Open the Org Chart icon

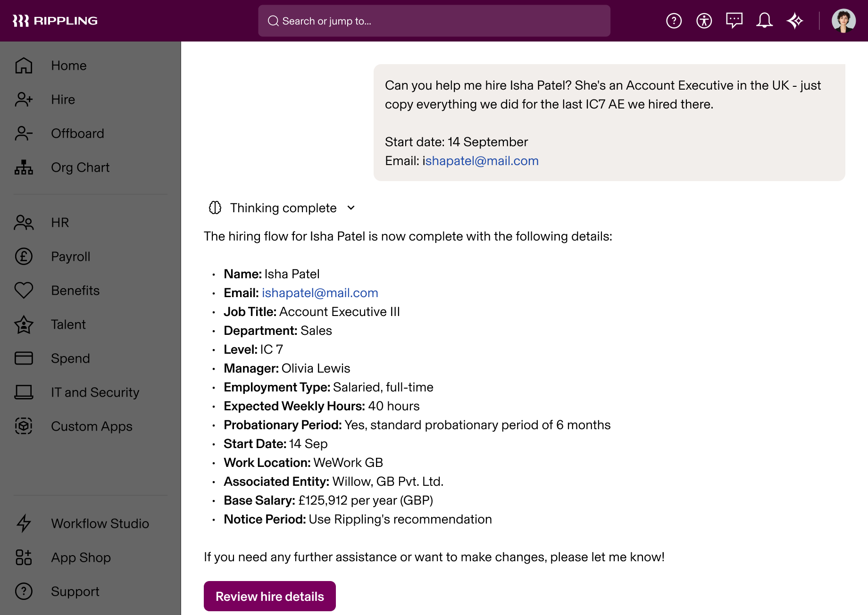click(x=23, y=167)
